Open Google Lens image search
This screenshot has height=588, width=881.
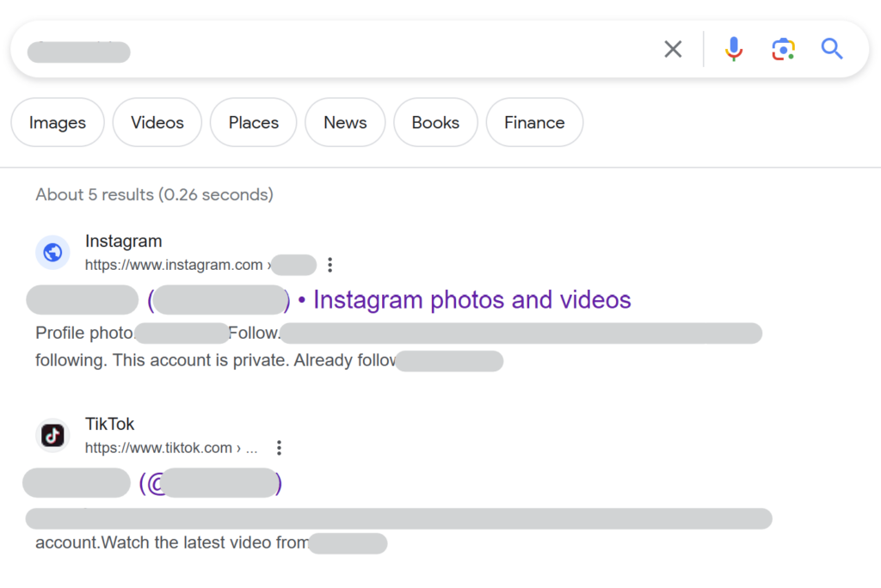[783, 49]
